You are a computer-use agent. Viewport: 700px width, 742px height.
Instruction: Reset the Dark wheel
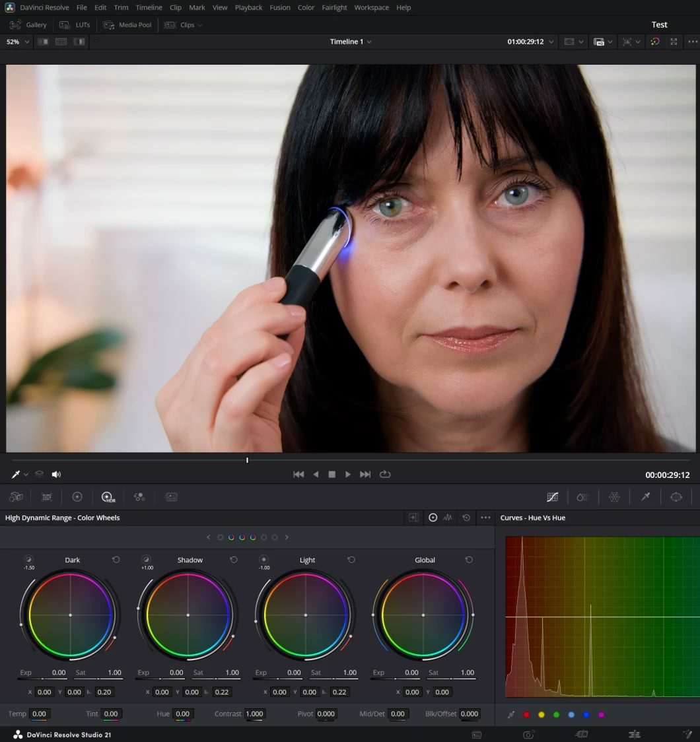pyautogui.click(x=116, y=560)
